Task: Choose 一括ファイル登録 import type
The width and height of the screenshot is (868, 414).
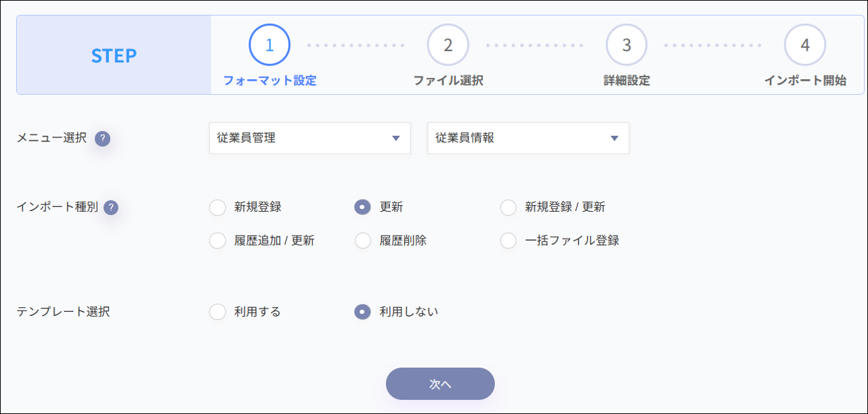Action: point(508,239)
